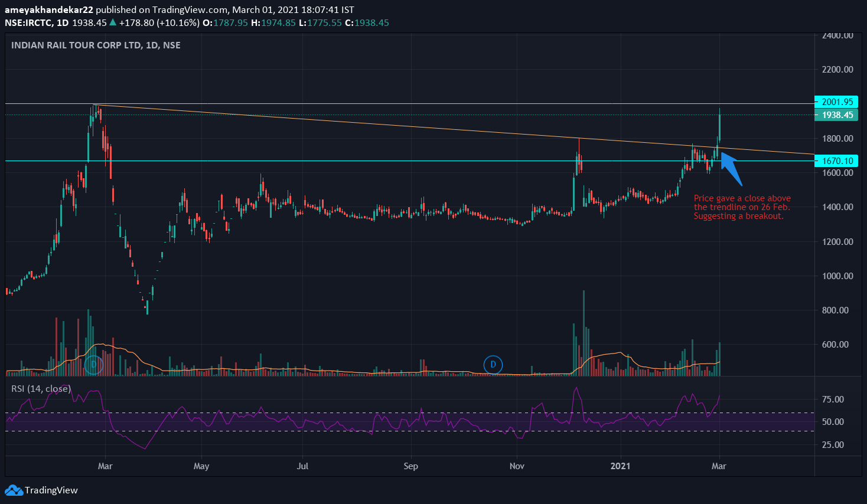867x504 pixels.
Task: Click the 1400.00 price axis label
Action: 837,207
